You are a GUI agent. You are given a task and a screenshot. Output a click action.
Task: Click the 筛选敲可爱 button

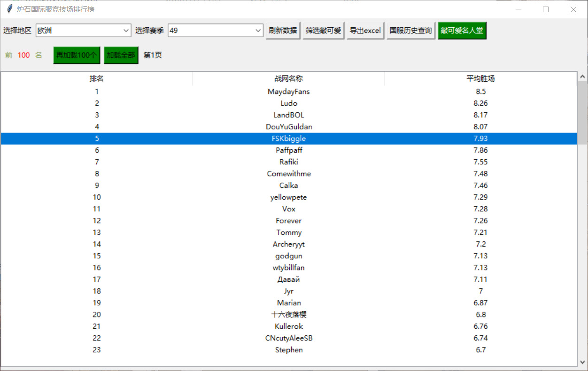click(x=323, y=31)
